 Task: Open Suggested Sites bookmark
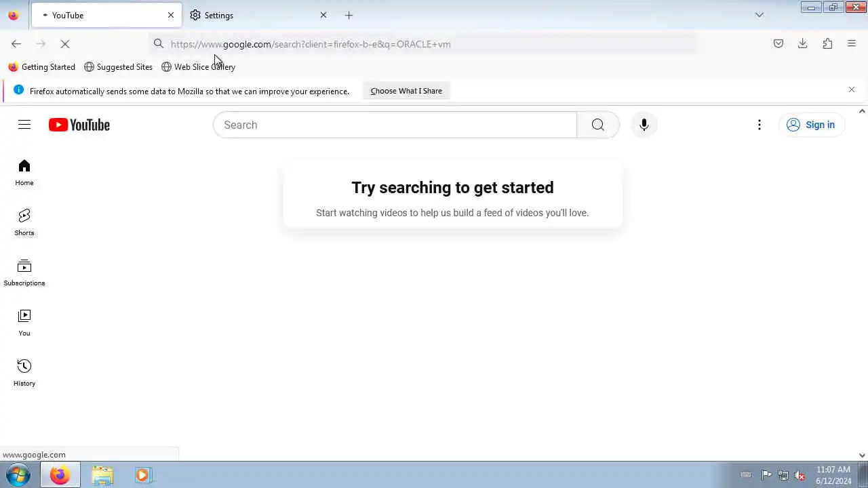tap(118, 67)
